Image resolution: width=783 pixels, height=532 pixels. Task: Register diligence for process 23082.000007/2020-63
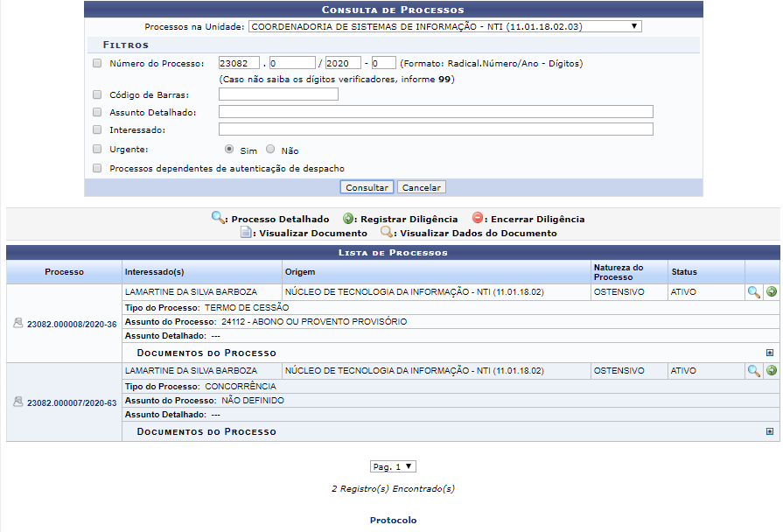(x=772, y=371)
